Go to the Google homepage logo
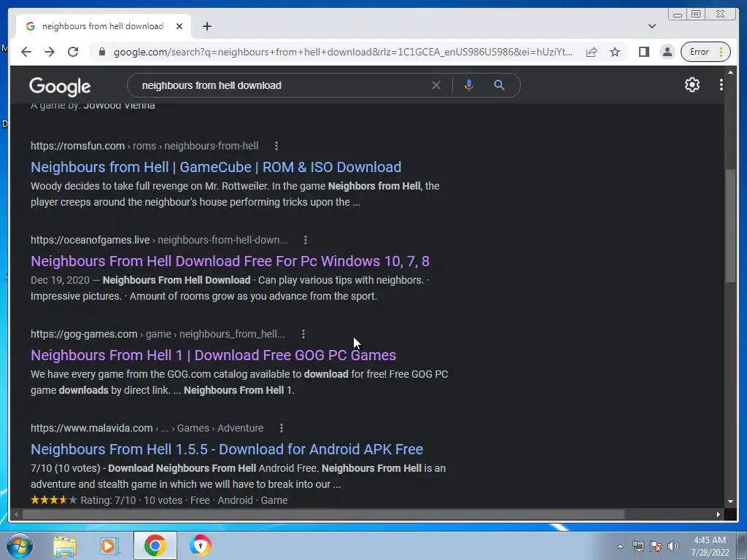This screenshot has width=747, height=560. [x=60, y=86]
